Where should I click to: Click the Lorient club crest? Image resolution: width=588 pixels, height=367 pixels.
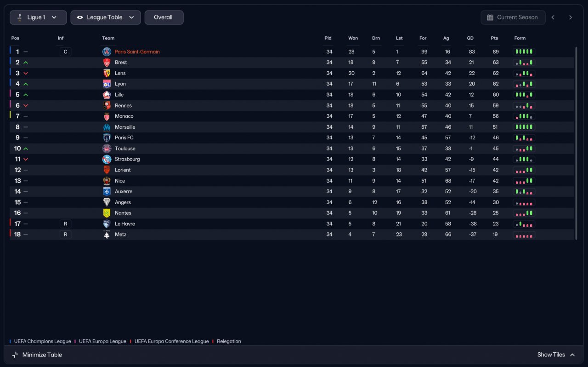point(107,170)
